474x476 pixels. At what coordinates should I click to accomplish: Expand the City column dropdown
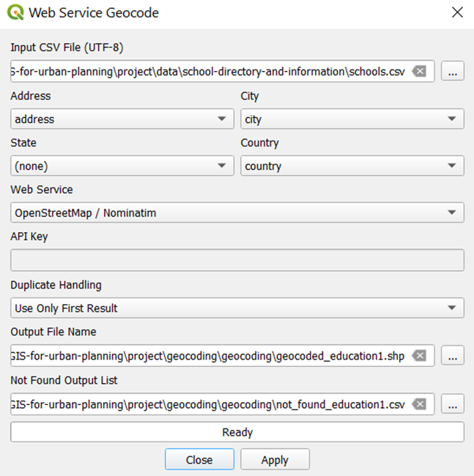[352, 119]
